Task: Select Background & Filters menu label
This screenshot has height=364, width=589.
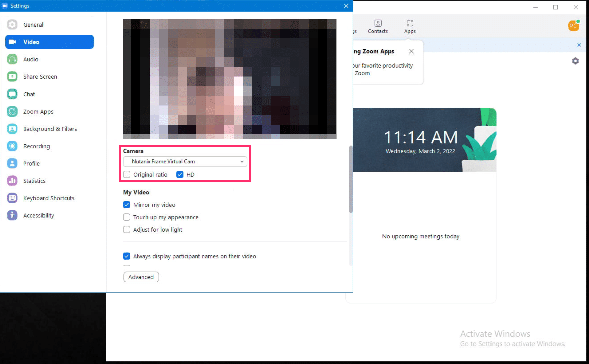Action: click(x=50, y=129)
